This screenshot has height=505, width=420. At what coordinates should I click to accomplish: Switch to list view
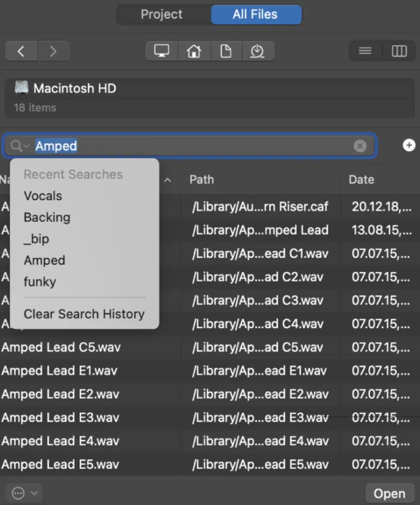pyautogui.click(x=366, y=51)
